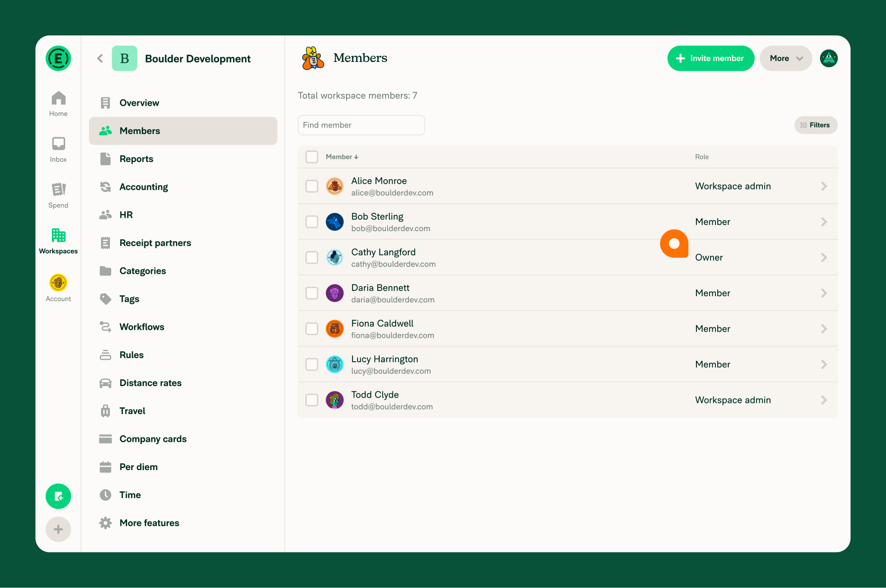The height and width of the screenshot is (588, 886).
Task: Open Alice Monroe's details chevron
Action: [x=824, y=186]
